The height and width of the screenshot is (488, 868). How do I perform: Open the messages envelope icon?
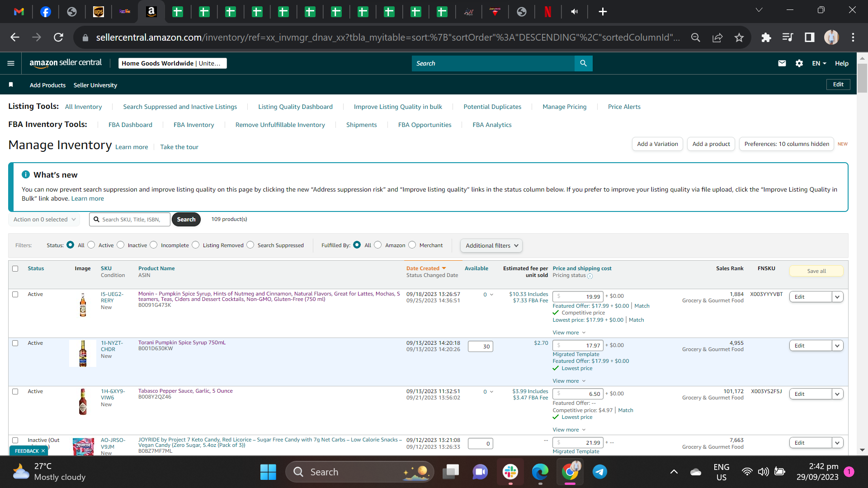[x=782, y=63]
